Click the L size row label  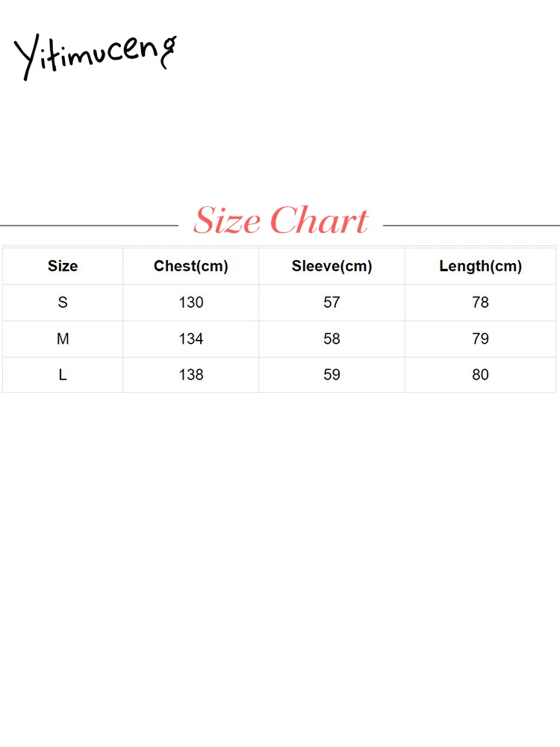(63, 375)
